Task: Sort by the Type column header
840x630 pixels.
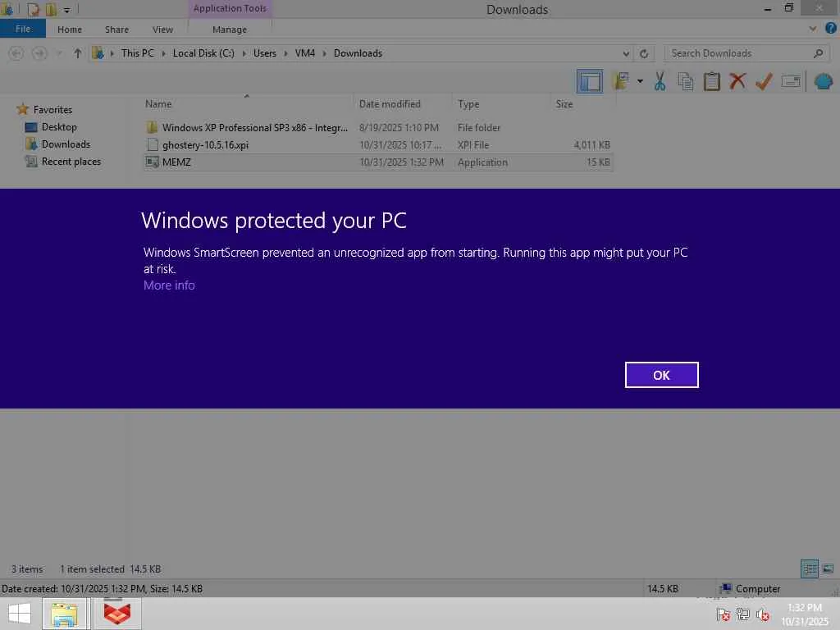Action: 468,104
